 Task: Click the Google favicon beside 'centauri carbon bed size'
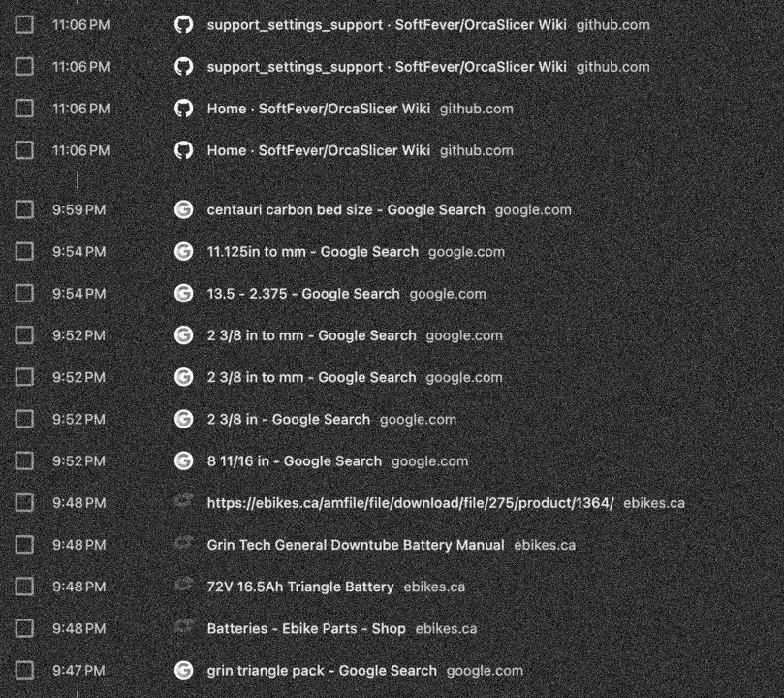point(183,209)
